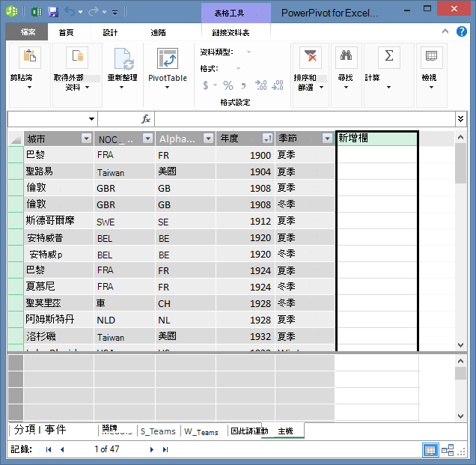The width and height of the screenshot is (476, 465).
Task: Select the Home (首頁) ribbon tab
Action: click(x=66, y=32)
